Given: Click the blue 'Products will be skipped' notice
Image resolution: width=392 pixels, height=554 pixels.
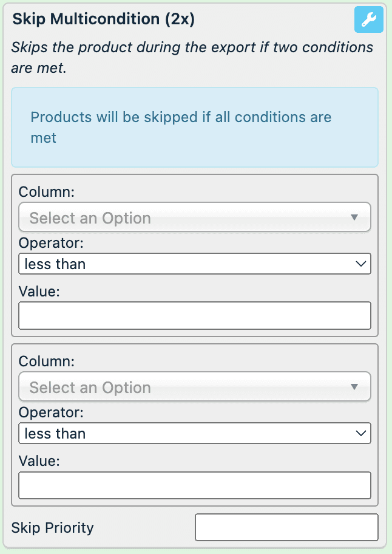Looking at the screenshot, I should (194, 128).
